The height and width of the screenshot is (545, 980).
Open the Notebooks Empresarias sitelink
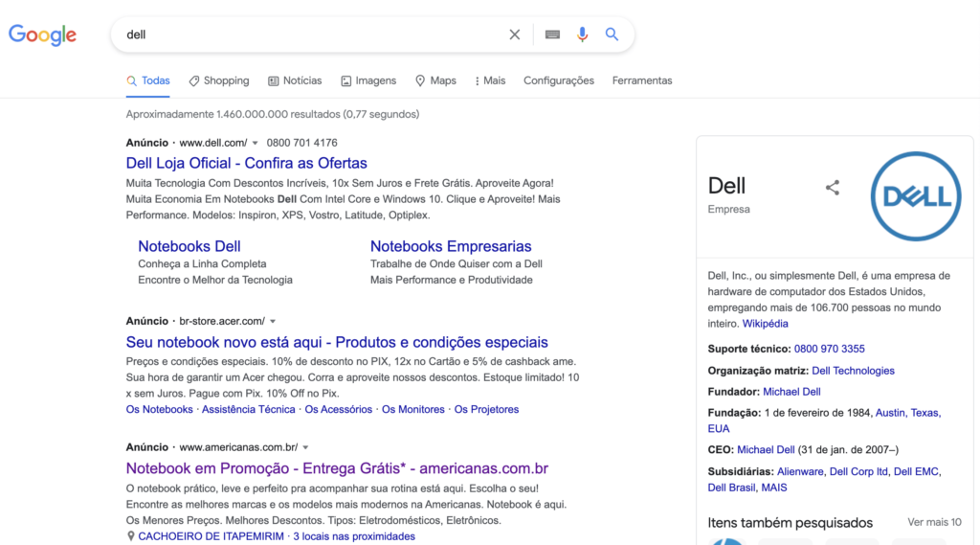pyautogui.click(x=451, y=246)
